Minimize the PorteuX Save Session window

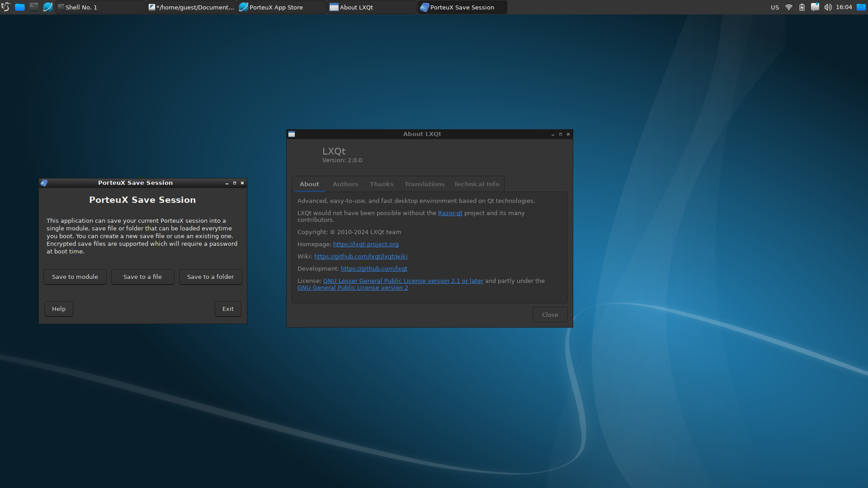click(x=227, y=183)
